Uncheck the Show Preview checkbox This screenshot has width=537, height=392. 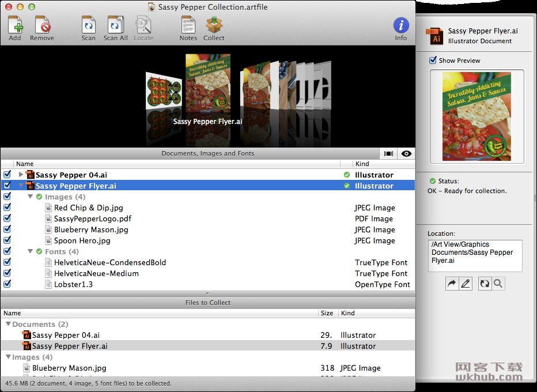(433, 61)
